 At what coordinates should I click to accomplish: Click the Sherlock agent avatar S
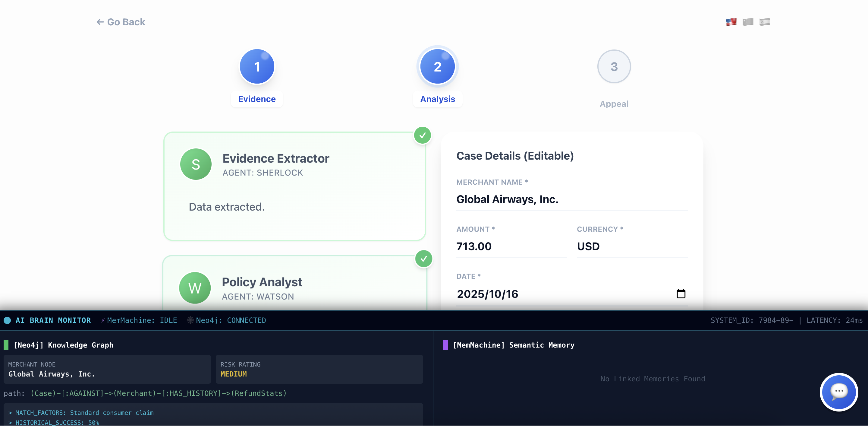pyautogui.click(x=196, y=164)
